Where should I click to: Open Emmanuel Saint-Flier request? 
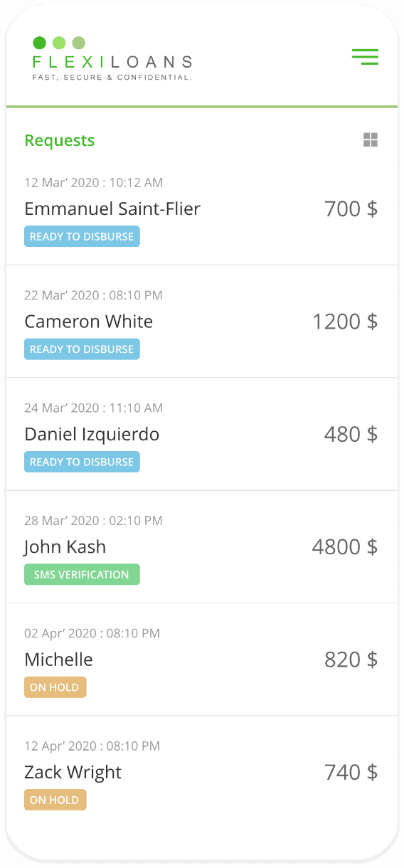[x=202, y=208]
